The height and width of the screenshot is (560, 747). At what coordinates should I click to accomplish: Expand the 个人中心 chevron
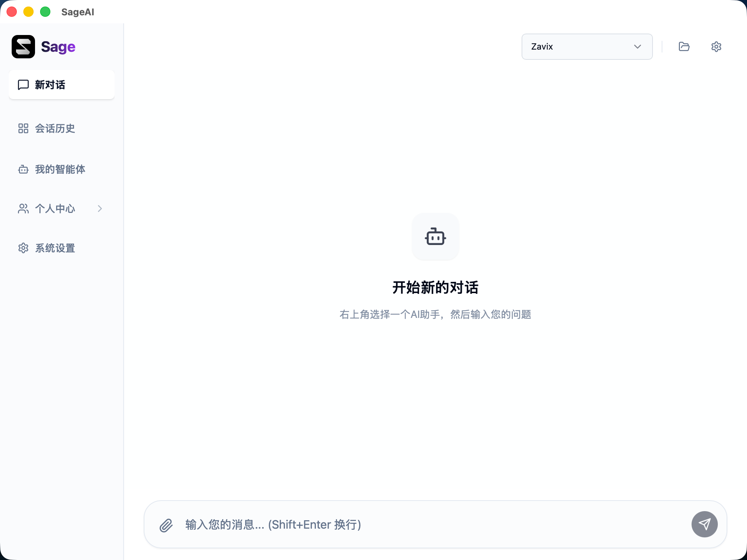click(100, 209)
